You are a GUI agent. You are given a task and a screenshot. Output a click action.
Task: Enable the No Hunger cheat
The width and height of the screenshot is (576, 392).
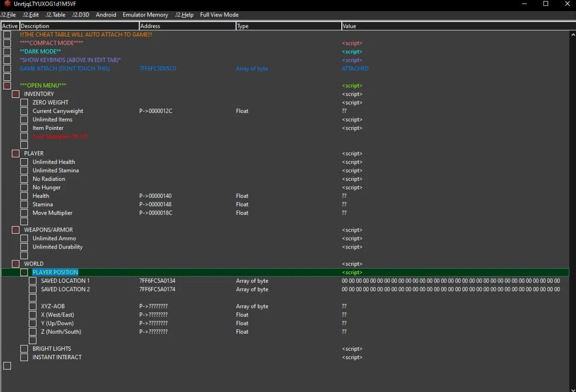click(x=24, y=187)
